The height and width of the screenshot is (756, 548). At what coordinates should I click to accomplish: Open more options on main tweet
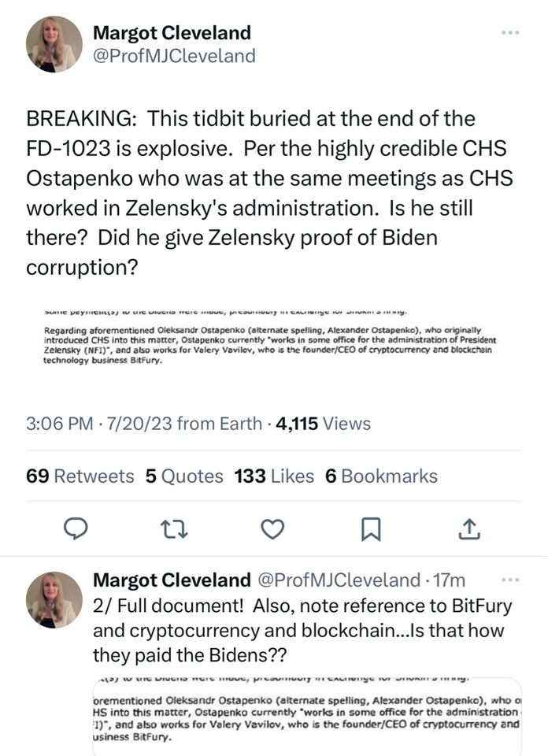pyautogui.click(x=510, y=33)
